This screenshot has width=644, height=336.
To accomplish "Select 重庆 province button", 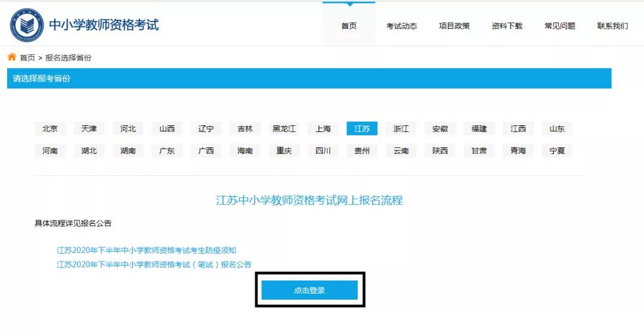I will coord(284,151).
